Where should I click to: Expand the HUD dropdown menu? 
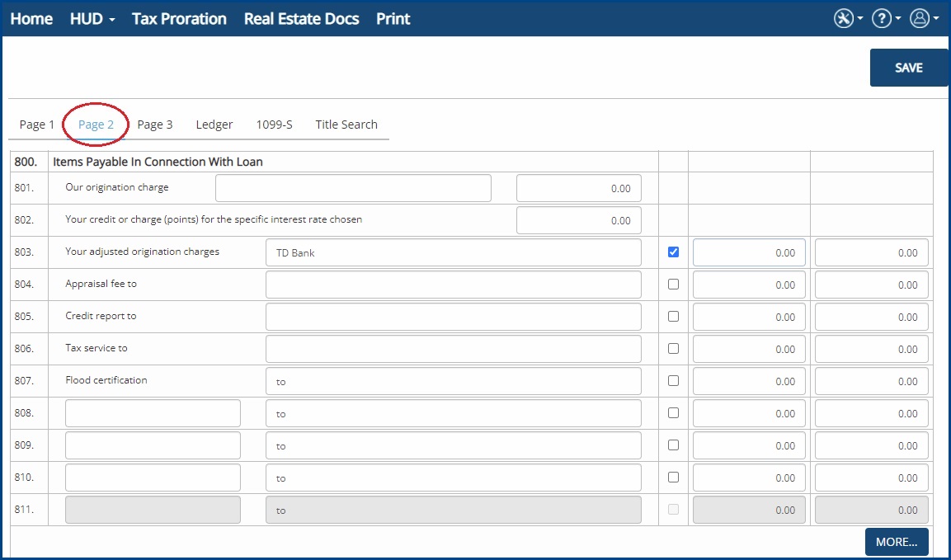click(92, 19)
